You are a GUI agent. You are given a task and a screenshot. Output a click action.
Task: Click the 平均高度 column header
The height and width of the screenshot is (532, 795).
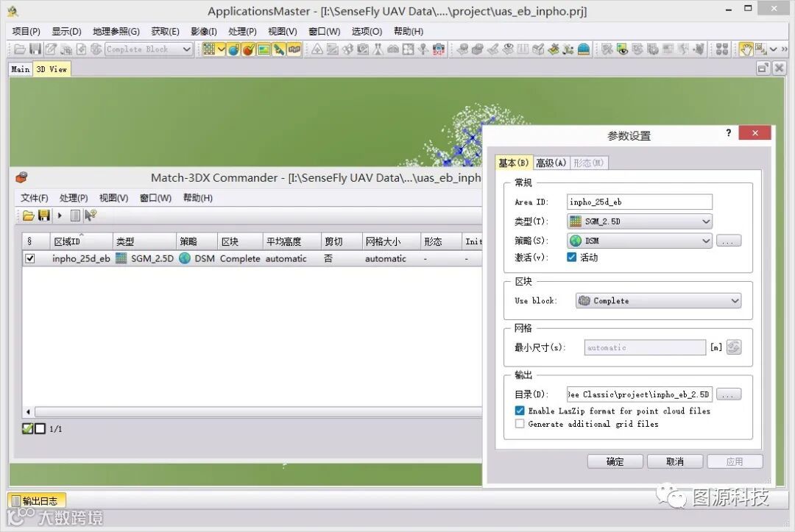pyautogui.click(x=292, y=241)
